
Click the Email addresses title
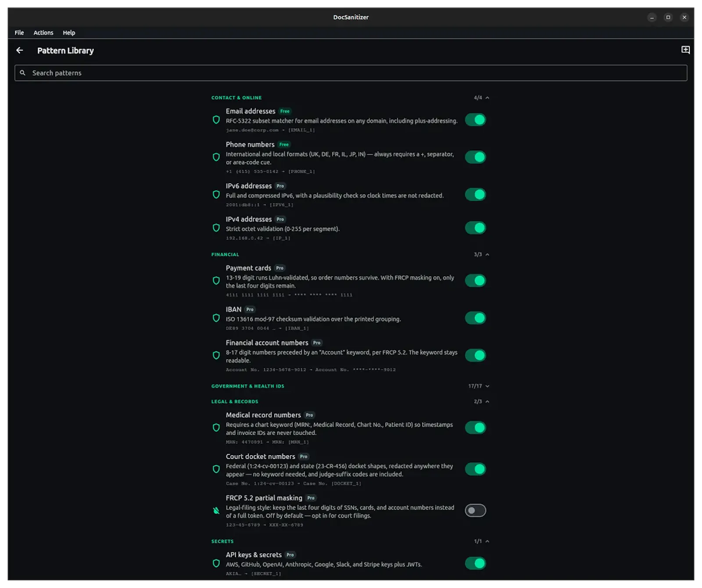coord(251,111)
